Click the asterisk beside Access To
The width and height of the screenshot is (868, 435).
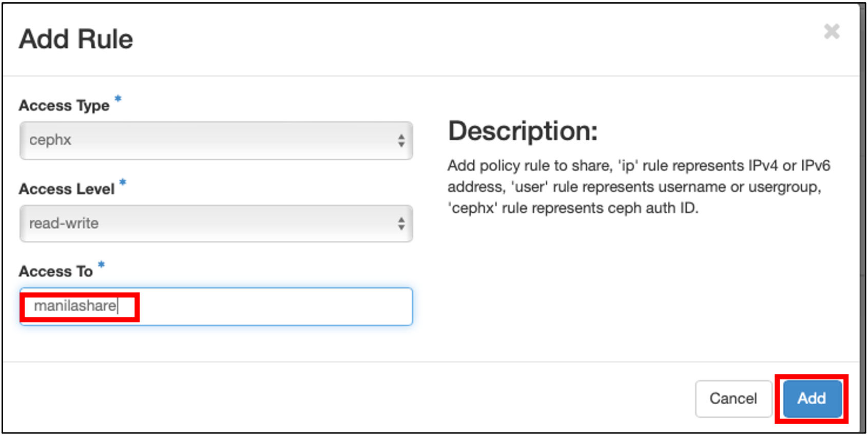point(101,264)
